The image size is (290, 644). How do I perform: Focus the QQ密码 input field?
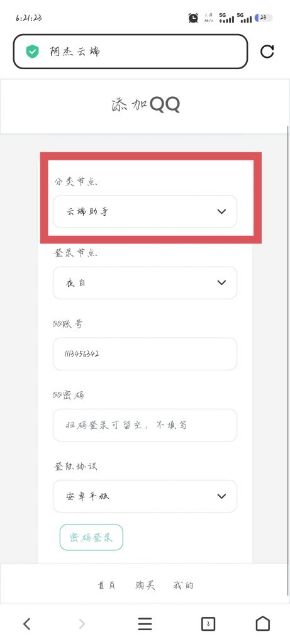(x=145, y=425)
